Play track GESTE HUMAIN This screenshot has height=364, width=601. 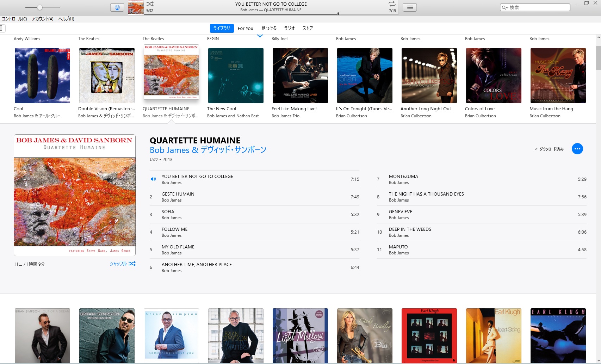tap(254, 197)
